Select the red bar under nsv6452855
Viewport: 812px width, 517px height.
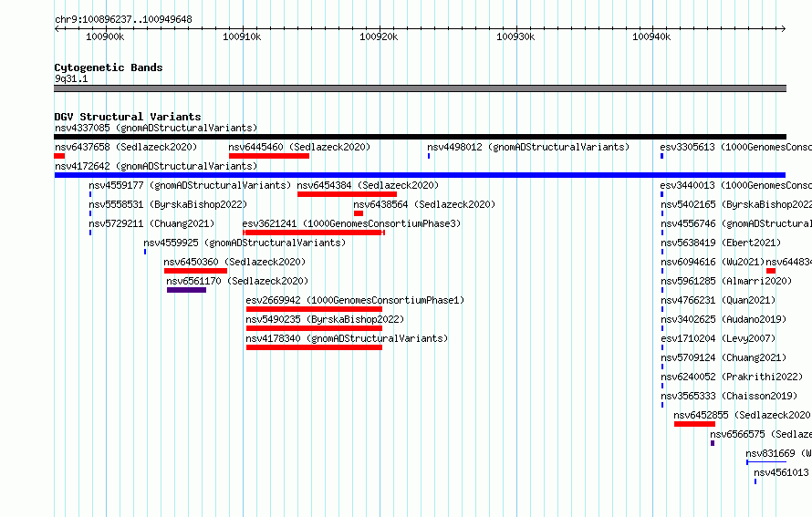coord(694,424)
